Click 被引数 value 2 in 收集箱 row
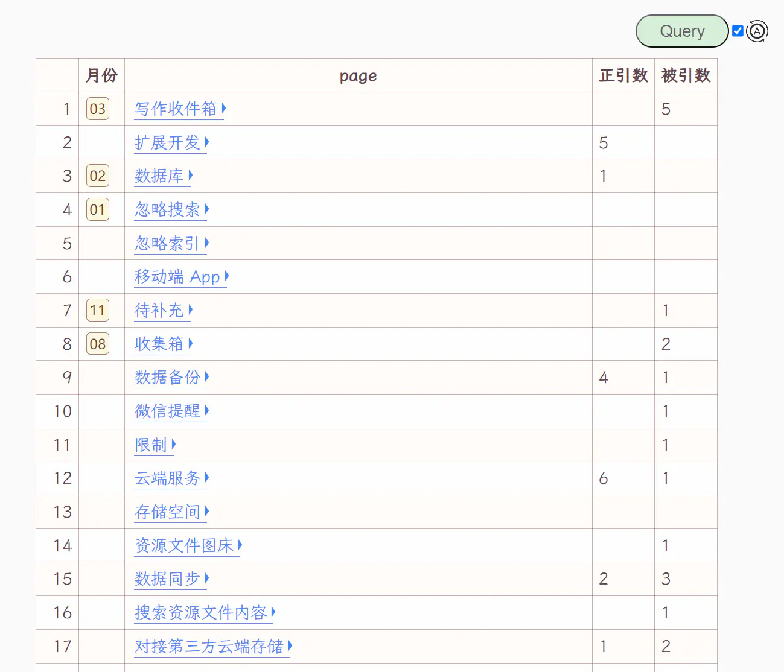 666,344
